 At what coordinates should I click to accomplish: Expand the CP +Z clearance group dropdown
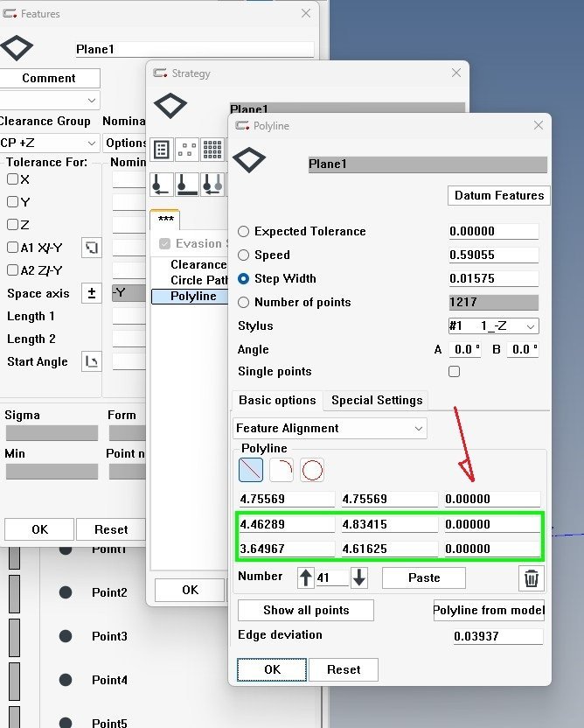coord(49,143)
